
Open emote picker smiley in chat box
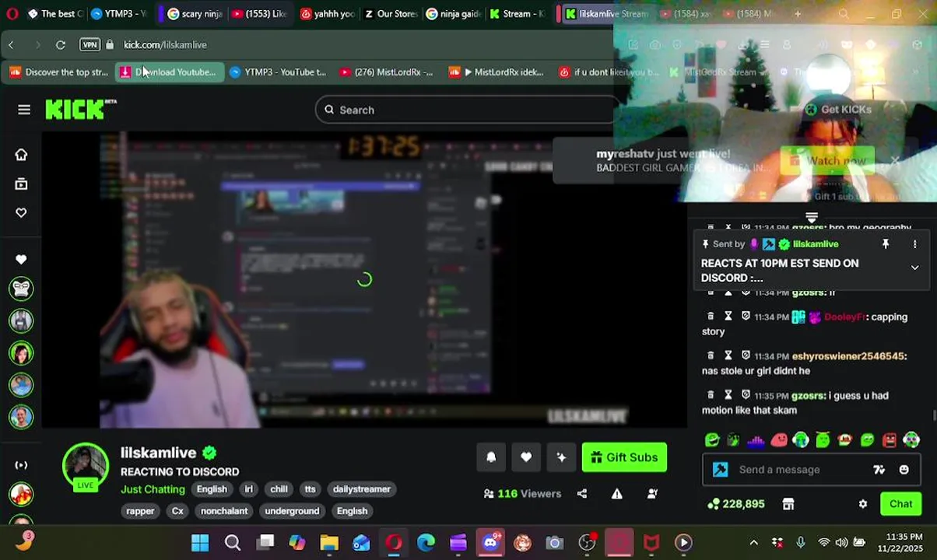[904, 470]
